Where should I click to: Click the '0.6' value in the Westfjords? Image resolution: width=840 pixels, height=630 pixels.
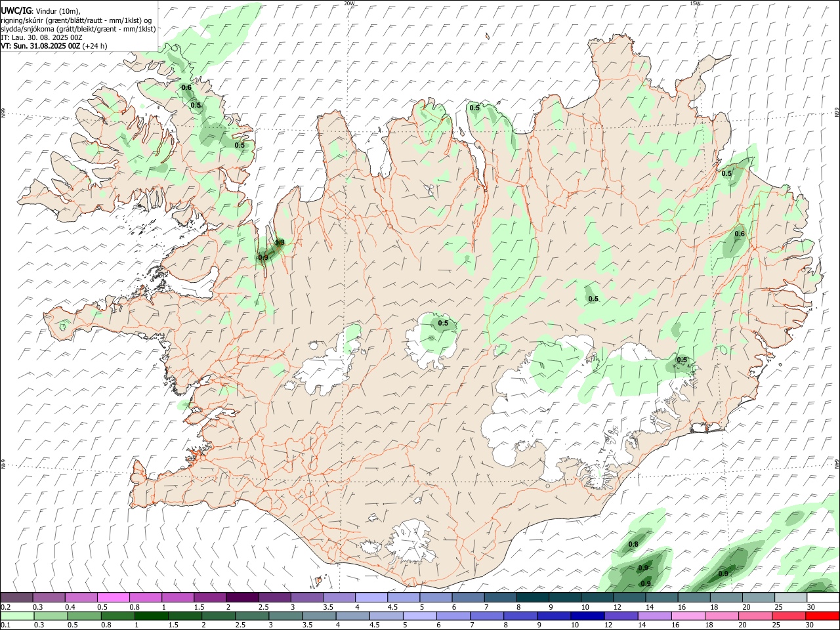186,87
